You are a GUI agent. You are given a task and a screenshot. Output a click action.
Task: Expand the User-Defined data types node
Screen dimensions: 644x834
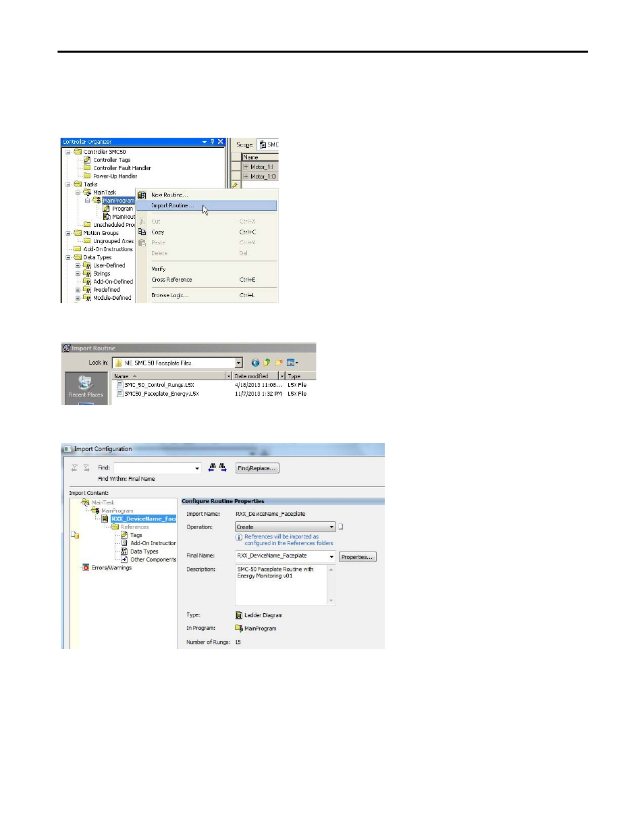tap(78, 265)
